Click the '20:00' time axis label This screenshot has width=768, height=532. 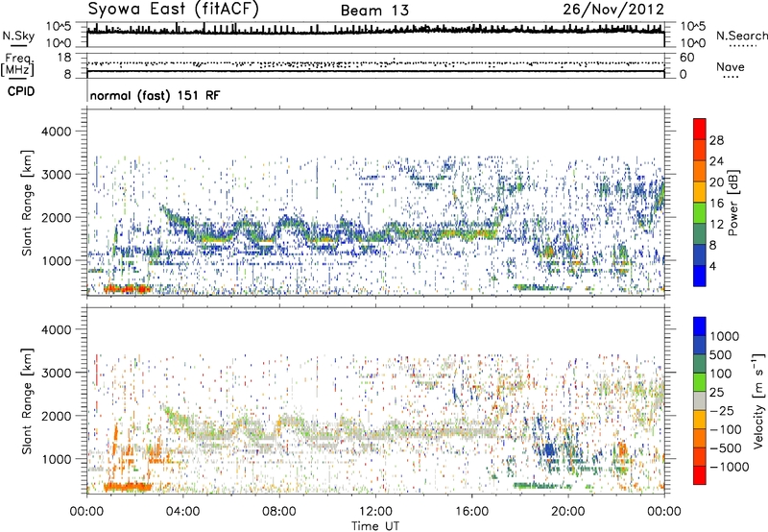tap(567, 512)
